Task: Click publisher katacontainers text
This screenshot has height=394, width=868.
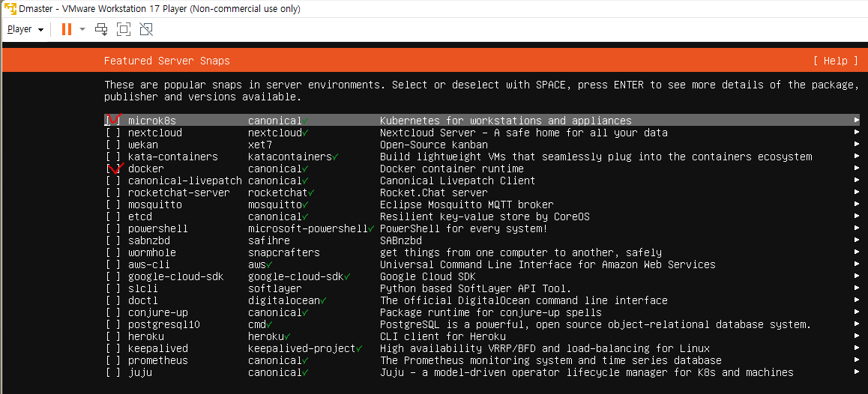Action: [x=289, y=157]
